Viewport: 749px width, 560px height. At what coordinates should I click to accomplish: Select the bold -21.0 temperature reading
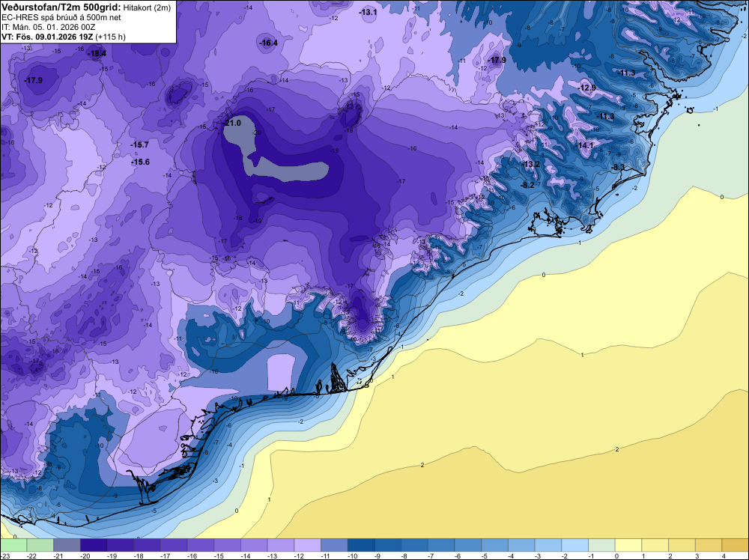(233, 124)
